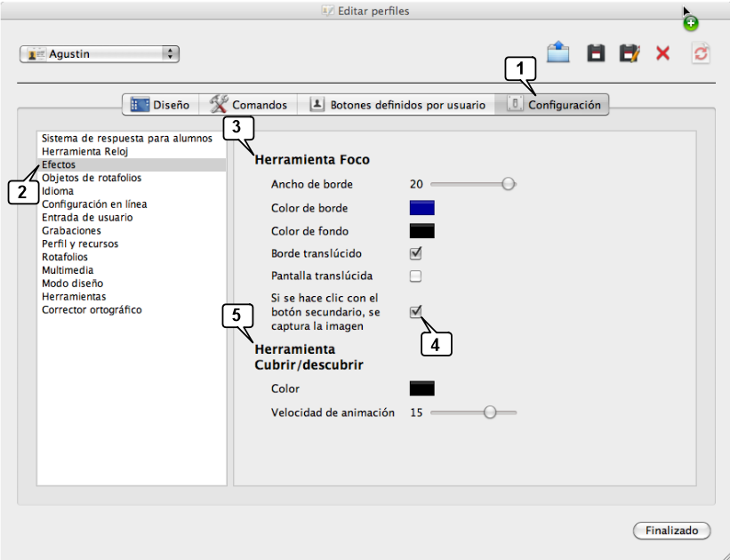Click the save profile as icon
This screenshot has width=730, height=560.
(630, 53)
